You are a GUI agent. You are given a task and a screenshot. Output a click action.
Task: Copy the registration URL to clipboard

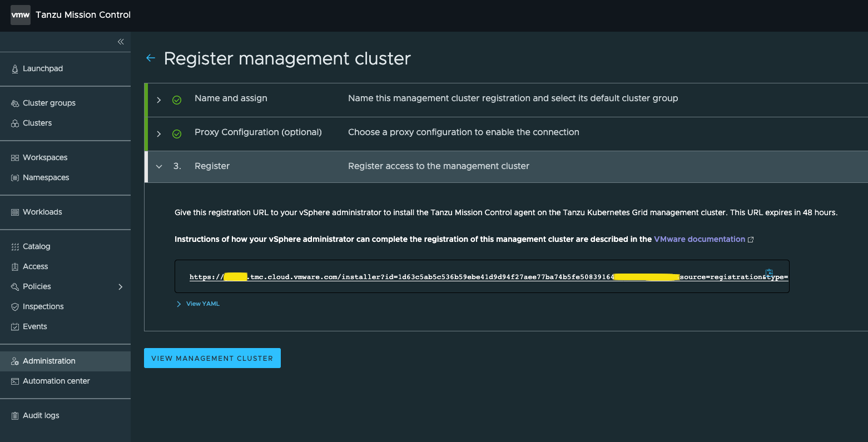click(x=770, y=272)
